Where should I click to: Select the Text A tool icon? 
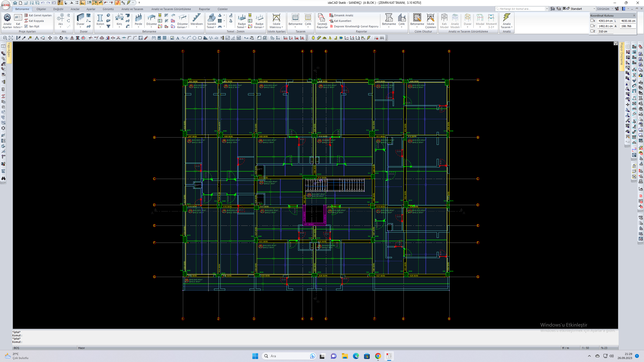[x=178, y=38]
